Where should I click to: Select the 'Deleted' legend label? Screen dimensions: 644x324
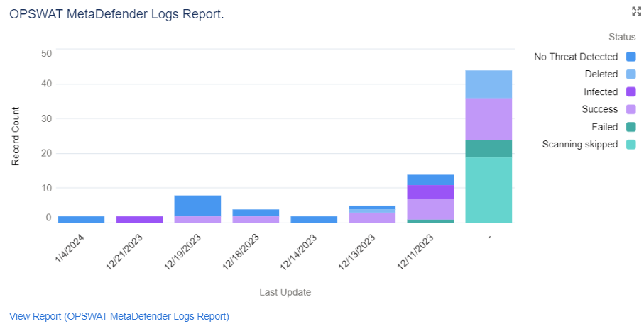[x=601, y=74]
